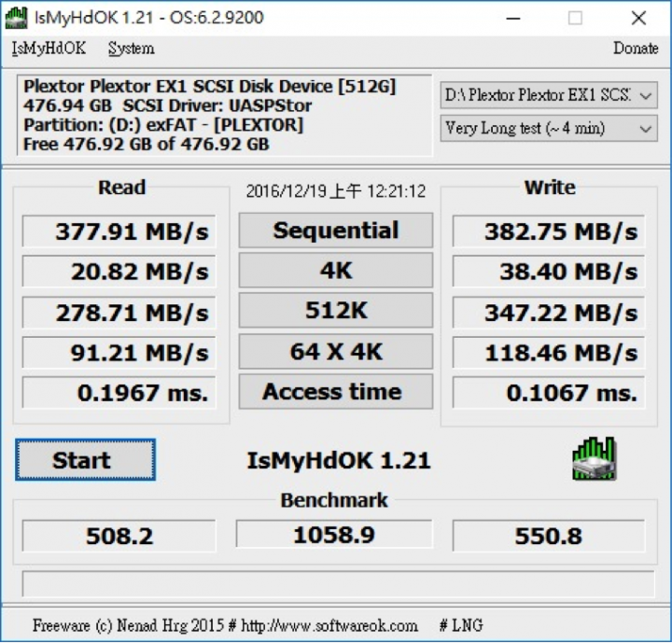This screenshot has width=672, height=643.
Task: Select the 512K write 347.22 MB/s field
Action: point(549,312)
